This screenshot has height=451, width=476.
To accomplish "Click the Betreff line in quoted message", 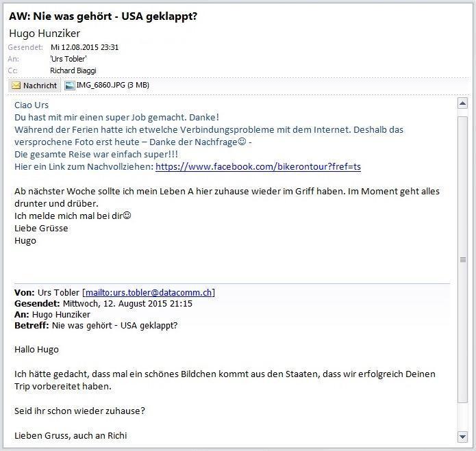I will coord(96,326).
